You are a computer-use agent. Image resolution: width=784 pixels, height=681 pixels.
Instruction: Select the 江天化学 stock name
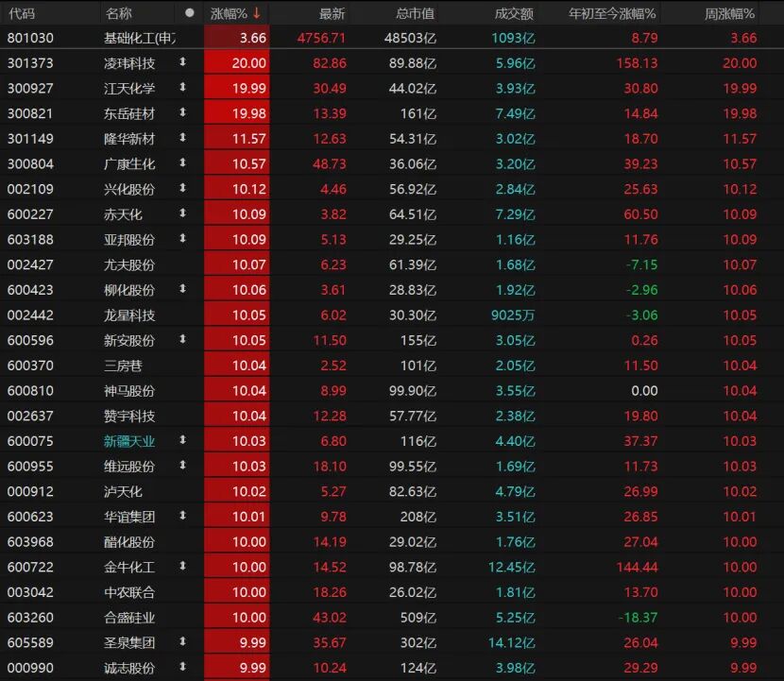point(129,89)
